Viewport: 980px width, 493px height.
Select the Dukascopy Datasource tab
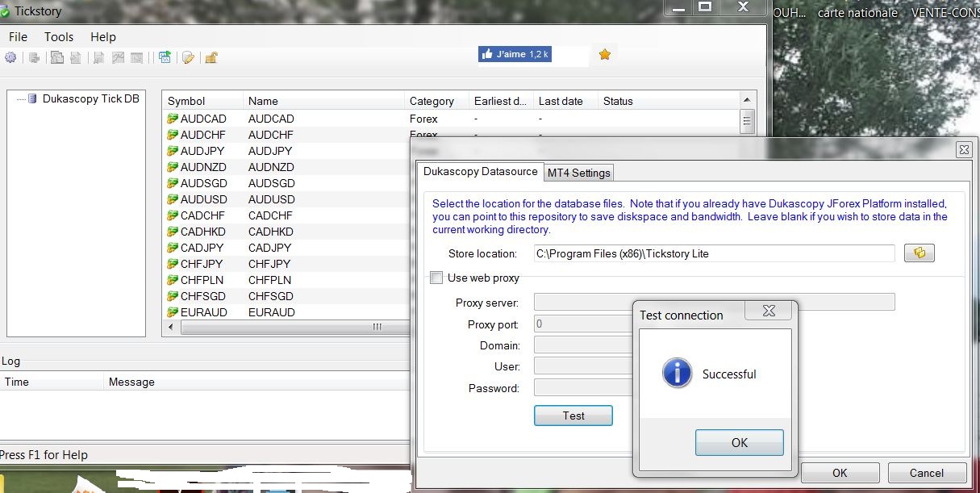click(481, 171)
